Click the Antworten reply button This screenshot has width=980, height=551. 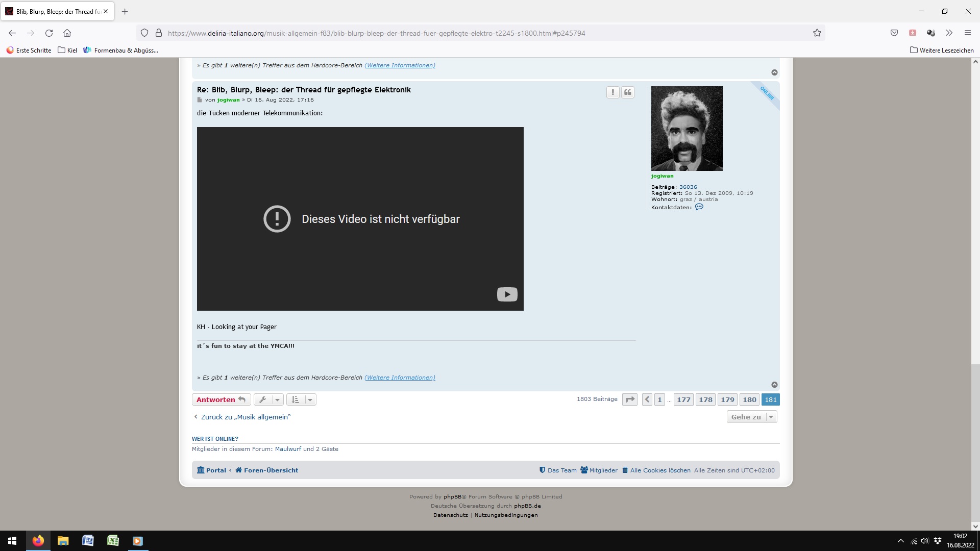(221, 399)
